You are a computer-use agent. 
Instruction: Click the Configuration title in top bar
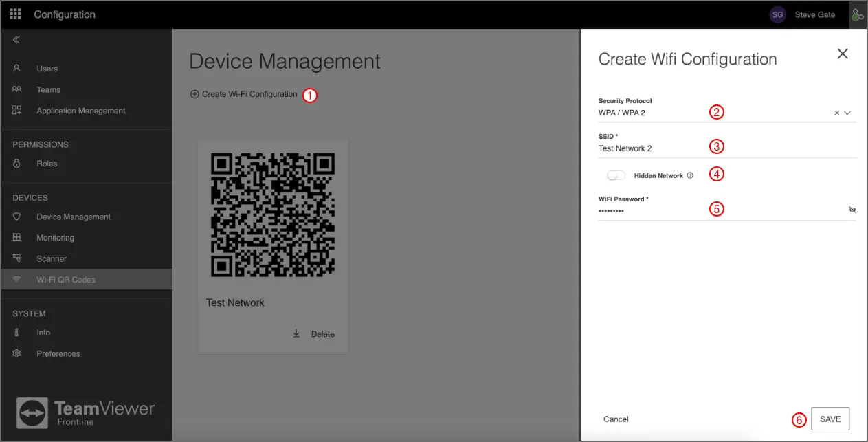65,14
